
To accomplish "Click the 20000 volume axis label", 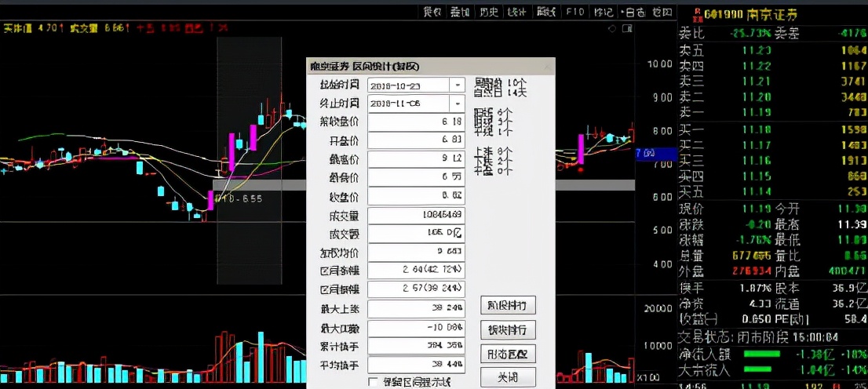I will click(x=658, y=309).
